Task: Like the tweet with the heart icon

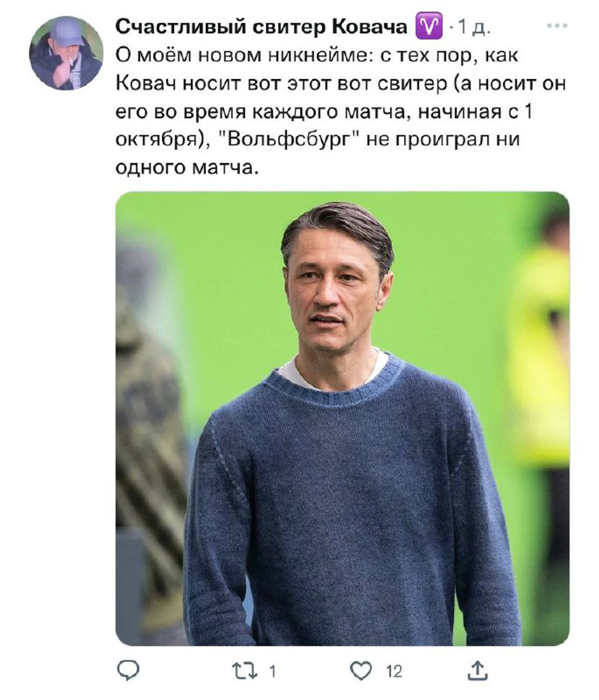Action: 361,671
